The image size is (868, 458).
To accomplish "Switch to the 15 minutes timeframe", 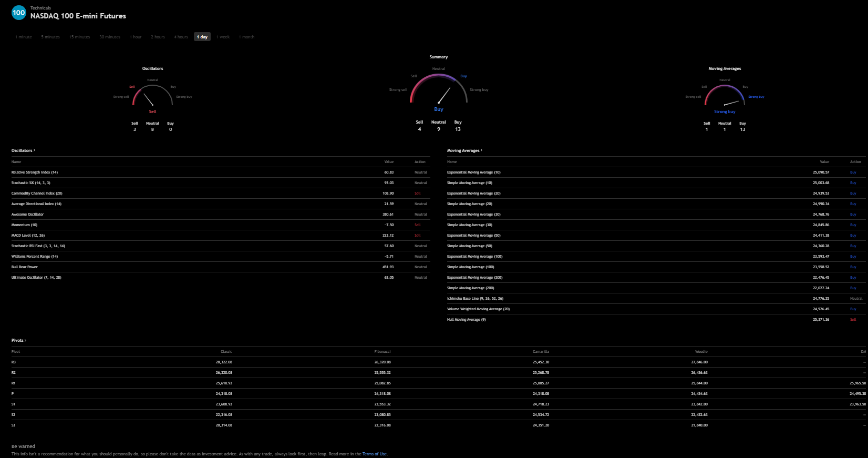I will [x=80, y=37].
